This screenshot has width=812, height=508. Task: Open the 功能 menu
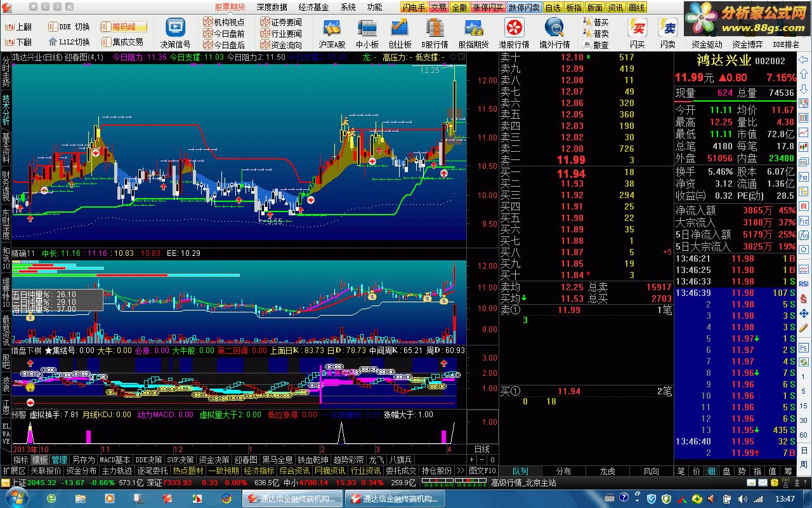pos(374,8)
